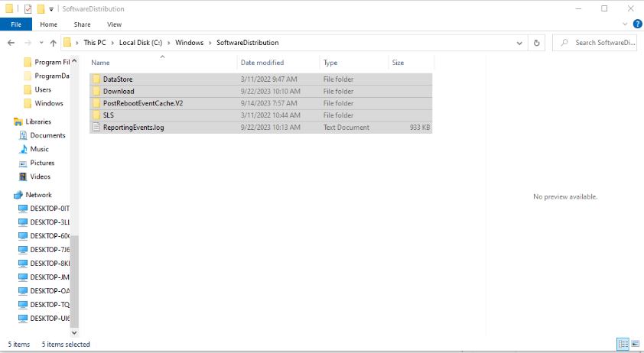The image size is (644, 353).
Task: Select Program Files in navigation pane
Action: (47, 62)
